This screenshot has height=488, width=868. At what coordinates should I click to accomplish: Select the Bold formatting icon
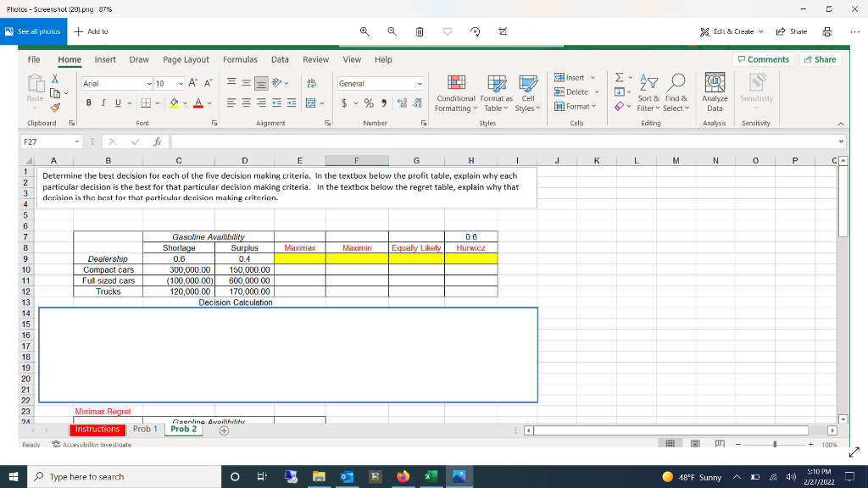pos(88,102)
